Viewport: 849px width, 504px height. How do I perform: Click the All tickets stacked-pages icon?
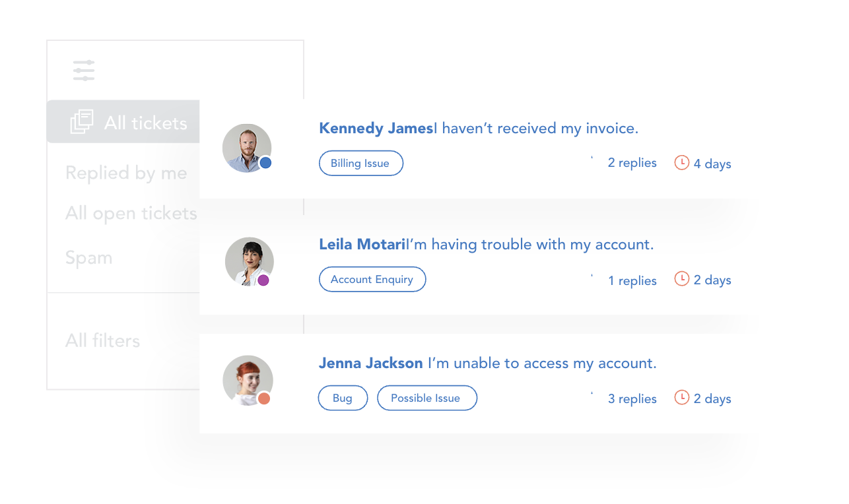coord(82,122)
